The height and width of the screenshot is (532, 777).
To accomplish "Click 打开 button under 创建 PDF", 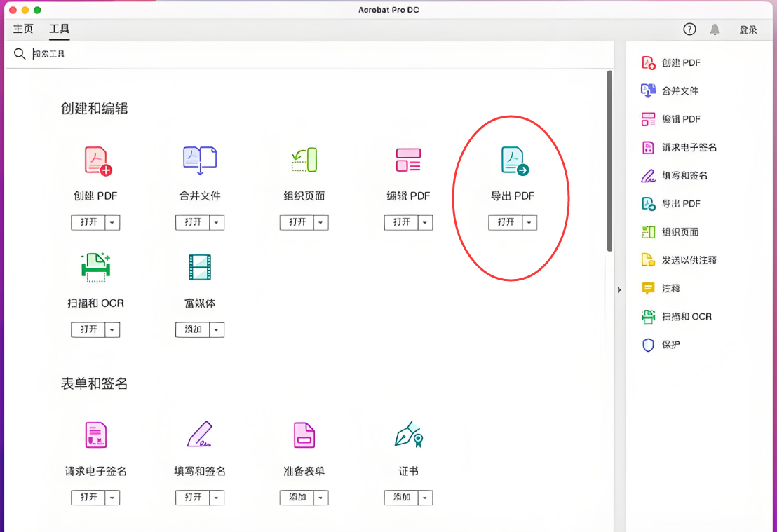I will point(88,222).
